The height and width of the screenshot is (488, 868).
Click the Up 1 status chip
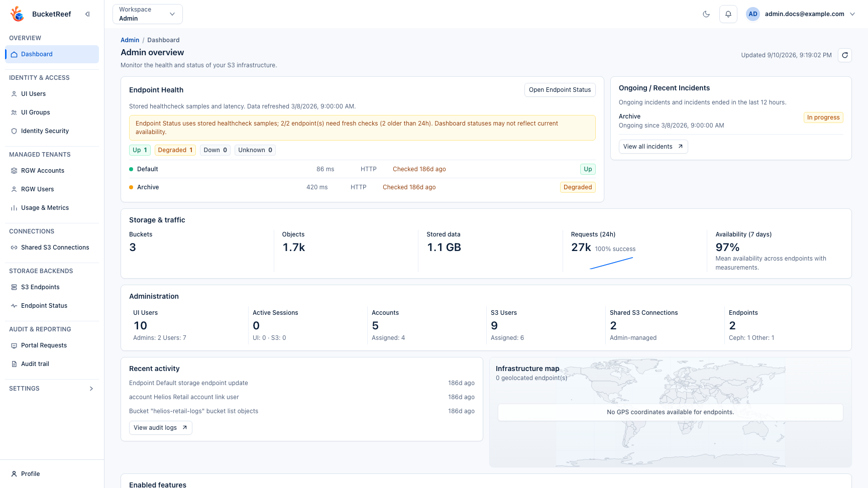point(140,150)
